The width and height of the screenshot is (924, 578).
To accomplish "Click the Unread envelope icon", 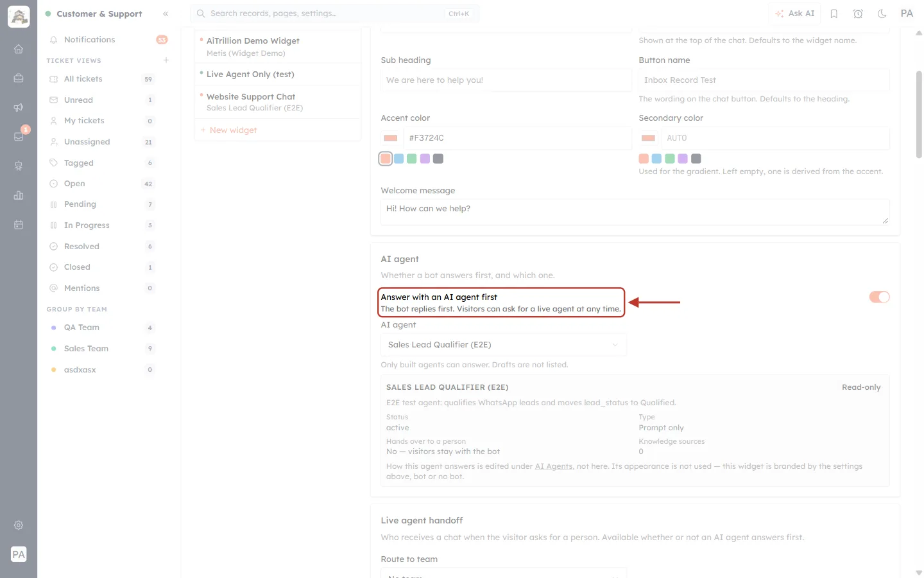I will tap(54, 100).
